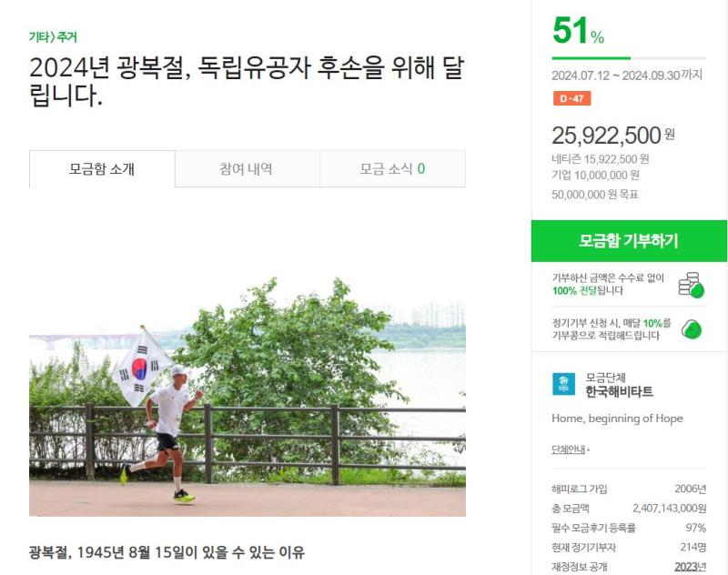Expand the 단체안내 arrow chevron
Screen dimensions: 728x575
(x=588, y=449)
